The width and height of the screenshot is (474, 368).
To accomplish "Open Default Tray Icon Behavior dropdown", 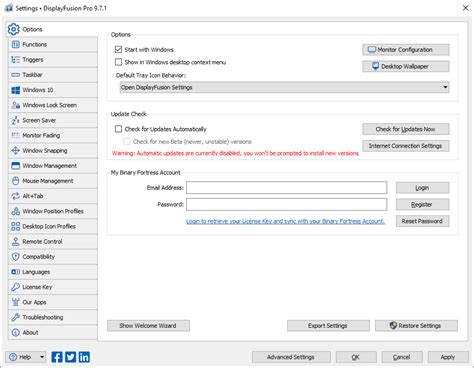I will [x=284, y=87].
